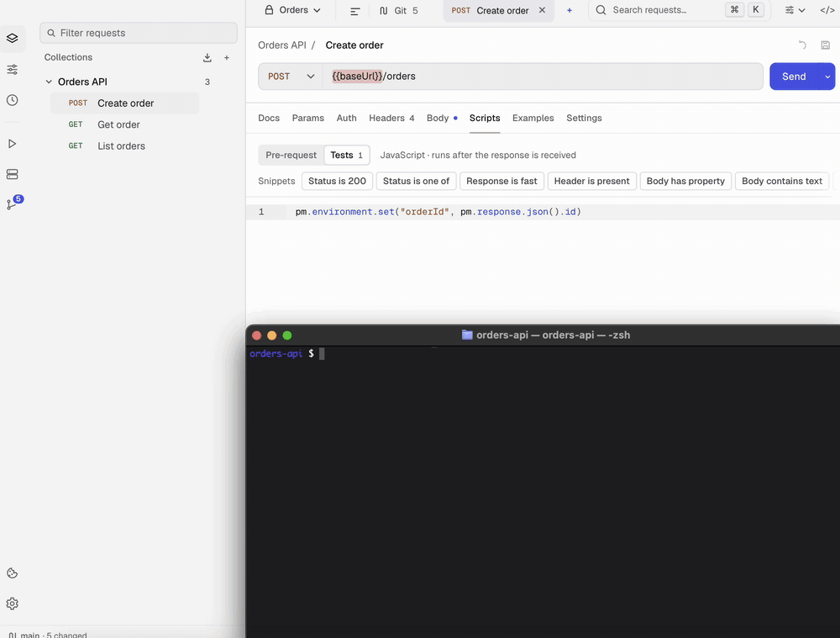Click the undo revert arrow icon
Viewport: 840px width, 638px height.
point(802,45)
